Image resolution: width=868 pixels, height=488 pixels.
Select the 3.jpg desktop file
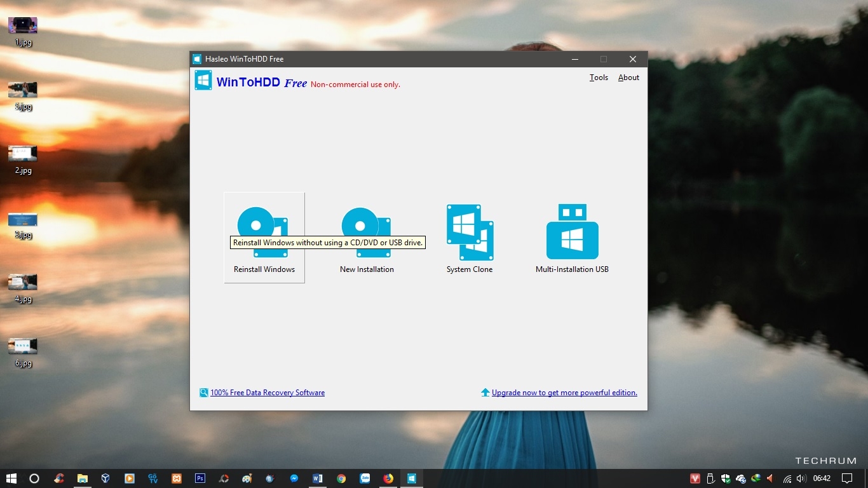23,224
